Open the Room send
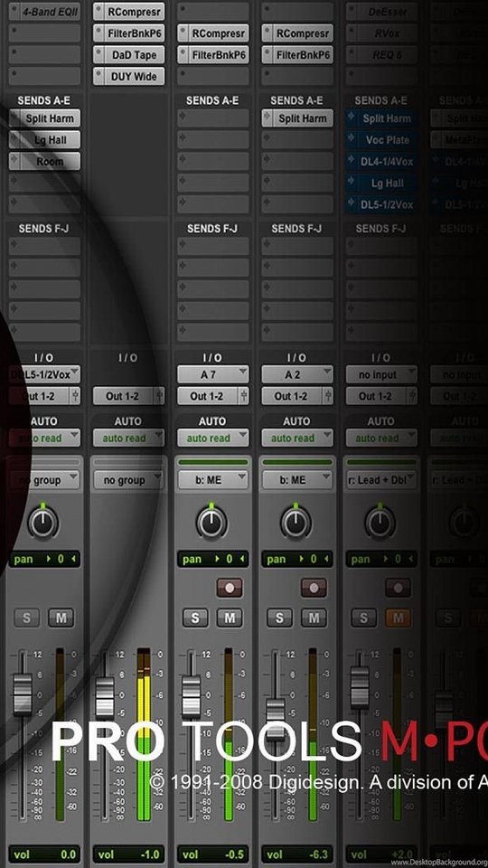Viewport: 488px width, 868px height. [x=50, y=161]
